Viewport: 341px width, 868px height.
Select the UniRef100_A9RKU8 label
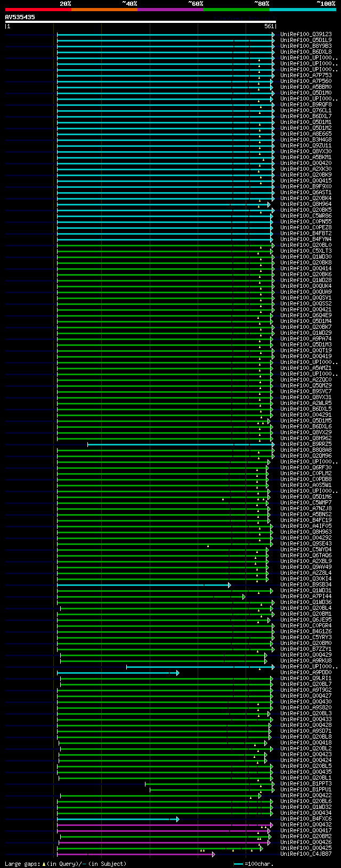[306, 661]
